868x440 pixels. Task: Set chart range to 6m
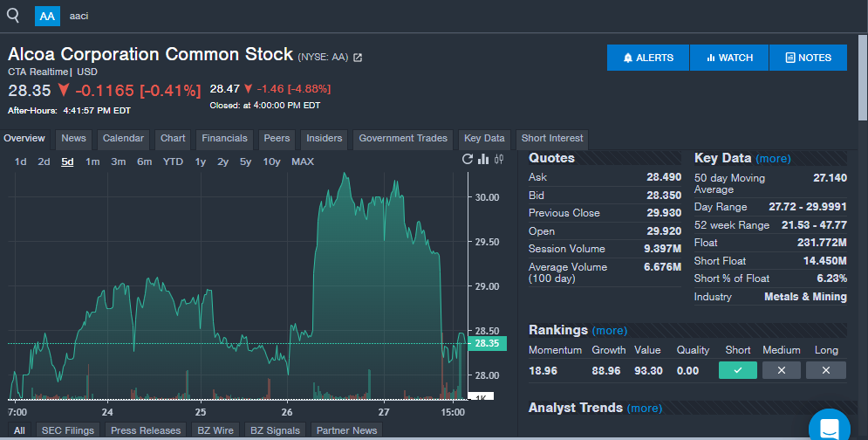145,162
